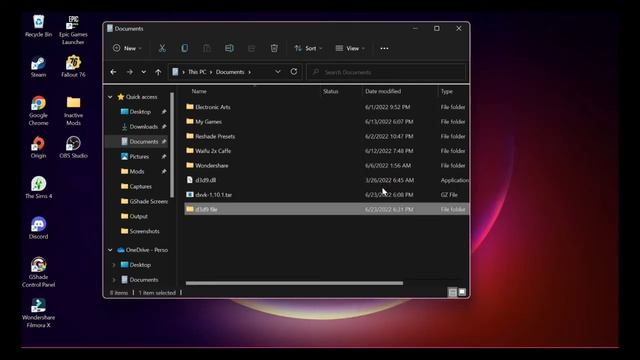Image resolution: width=640 pixels, height=360 pixels.
Task: Collapse the Quick access tree node
Action: pos(110,97)
